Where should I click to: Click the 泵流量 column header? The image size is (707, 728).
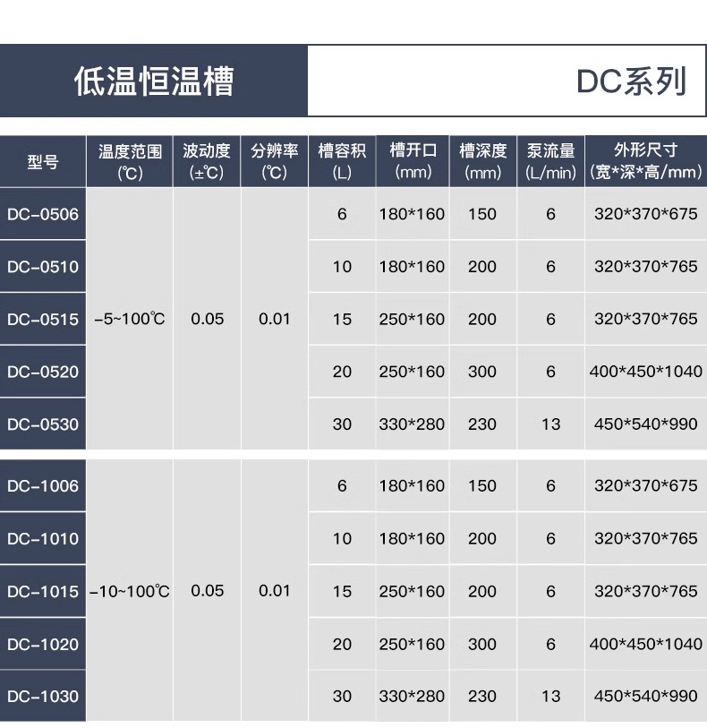pos(550,161)
